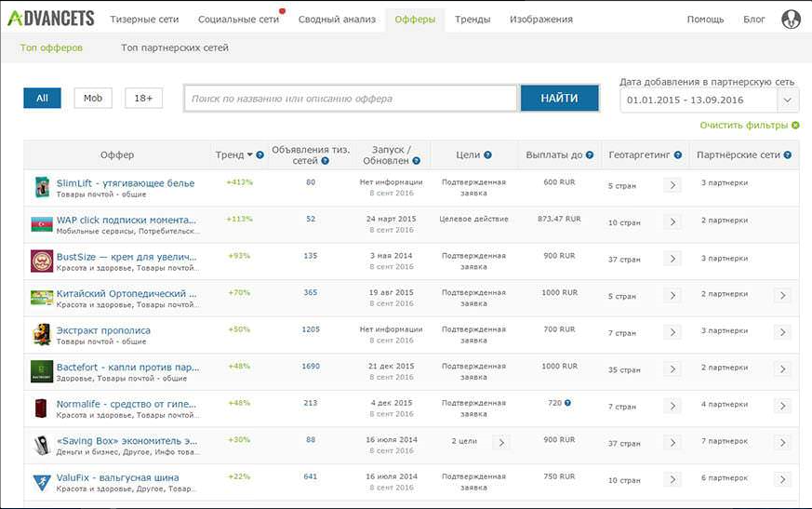Open SlimLift offer thumbnail
This screenshot has height=509, width=812.
tap(42, 187)
